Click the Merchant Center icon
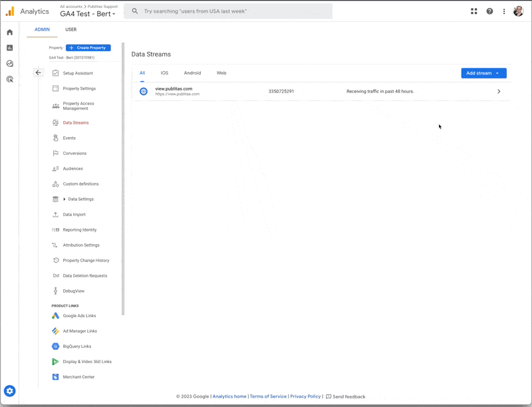The image size is (532, 407). [55, 377]
